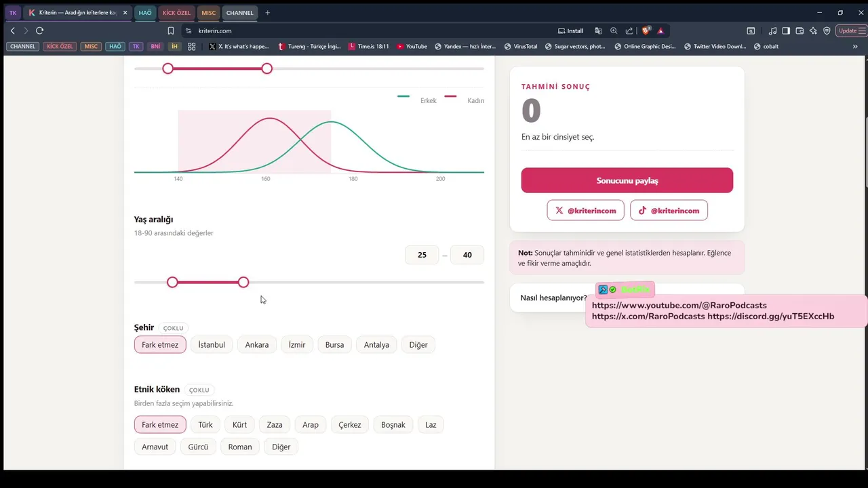Screen dimensions: 868x488
Task: Open the Brave Shields lion icon
Action: click(x=646, y=30)
